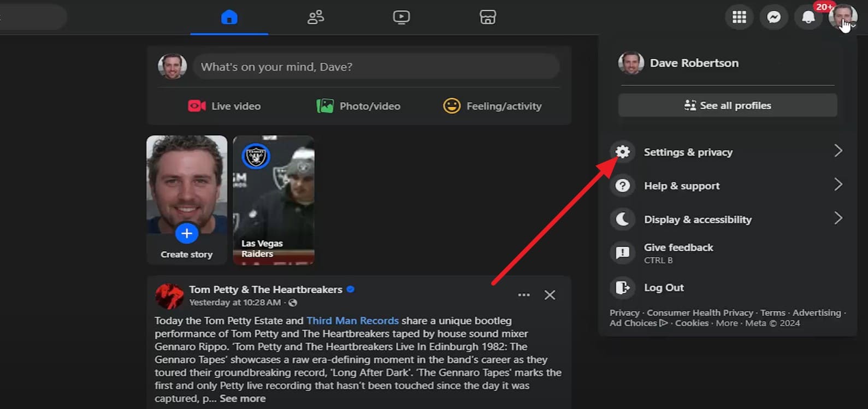Open Consumer Health Privacy footer link
Screen dimensions: 868x409
tap(700, 313)
